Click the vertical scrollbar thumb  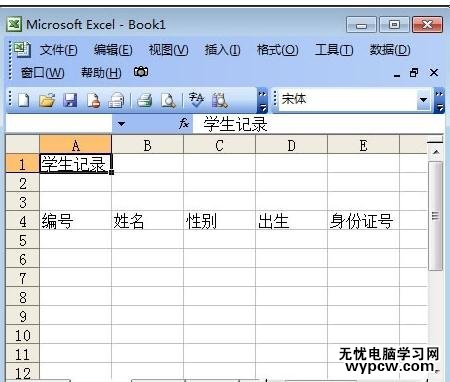tap(435, 216)
